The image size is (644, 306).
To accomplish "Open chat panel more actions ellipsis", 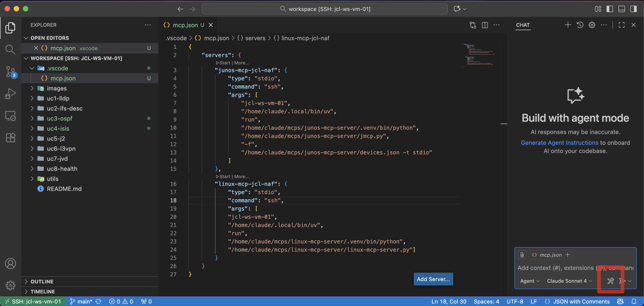I will click(604, 25).
